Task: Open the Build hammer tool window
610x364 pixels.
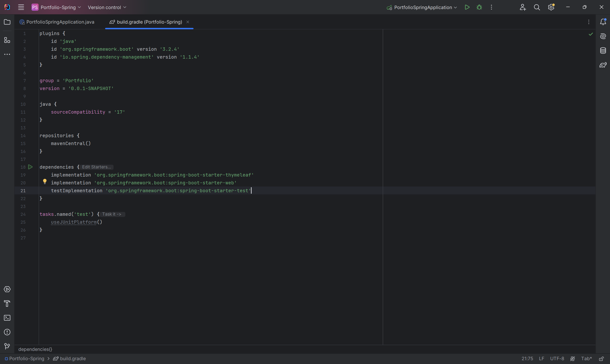Action: pyautogui.click(x=7, y=304)
